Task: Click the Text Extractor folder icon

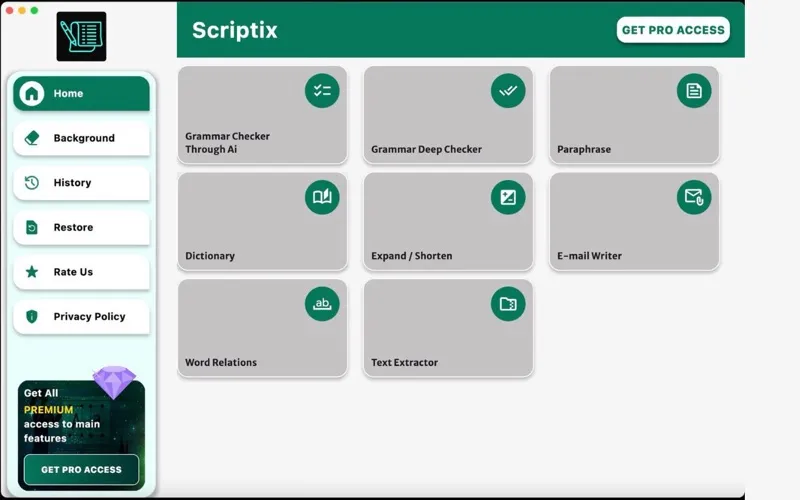Action: click(x=508, y=304)
